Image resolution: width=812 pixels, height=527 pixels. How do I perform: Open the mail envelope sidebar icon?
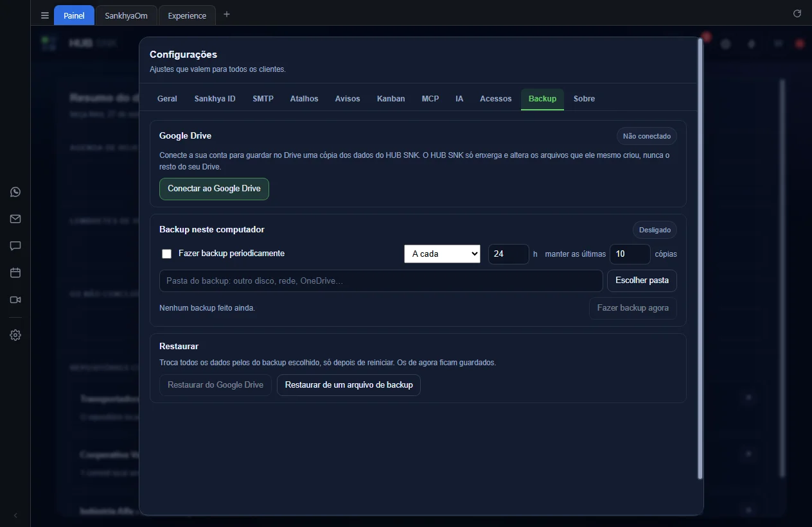click(x=15, y=219)
